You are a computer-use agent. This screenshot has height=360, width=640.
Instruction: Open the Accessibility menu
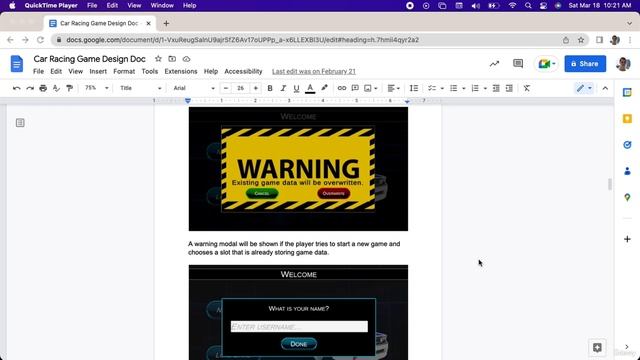[x=243, y=71]
